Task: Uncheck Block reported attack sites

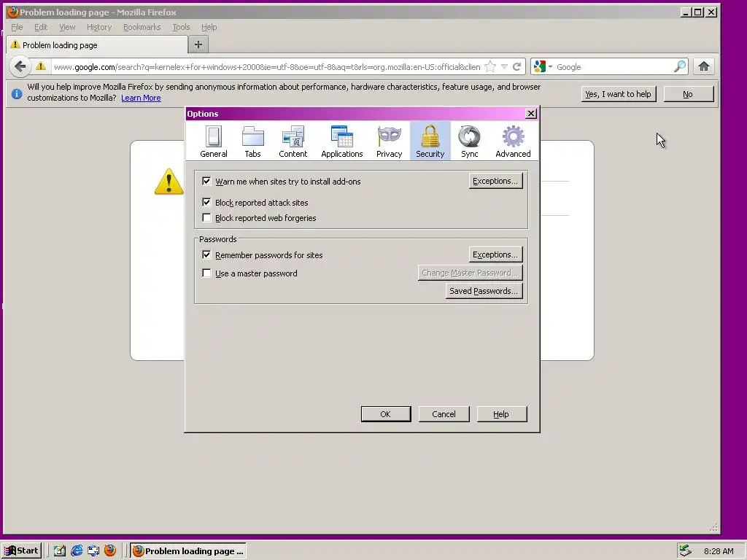Action: (206, 202)
